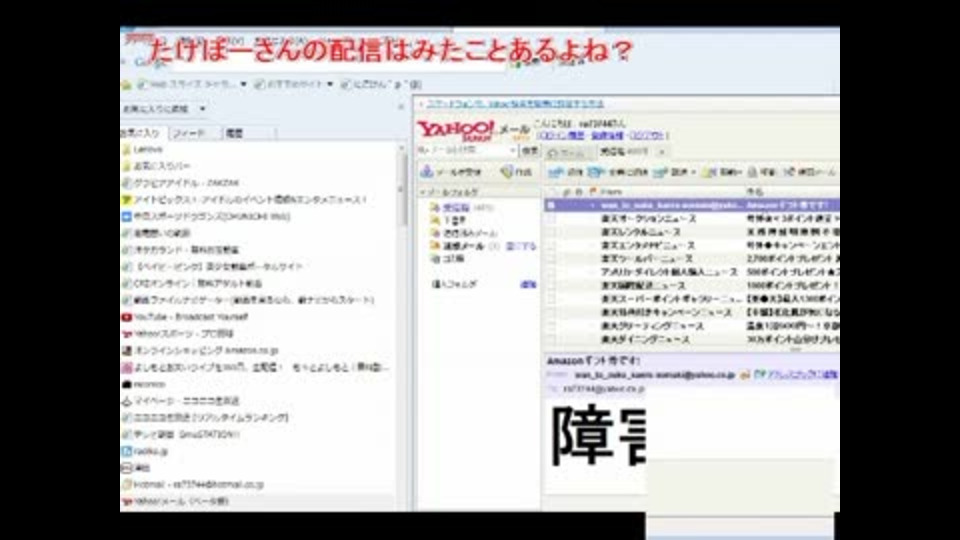
Task: Open the mail search scope dropdown
Action: coord(513,151)
